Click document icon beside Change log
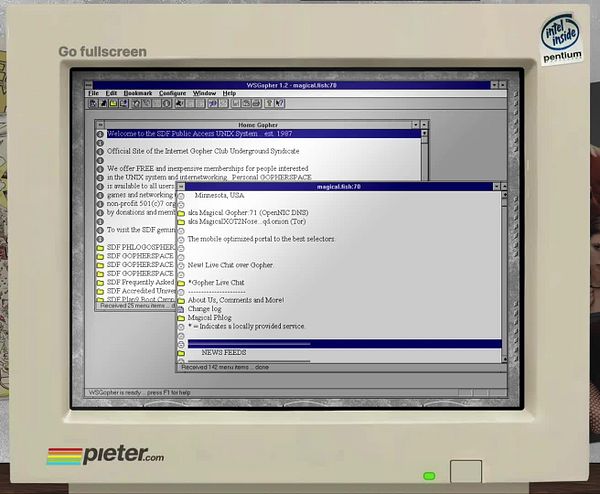Viewport: 600px width, 494px height. (x=181, y=310)
